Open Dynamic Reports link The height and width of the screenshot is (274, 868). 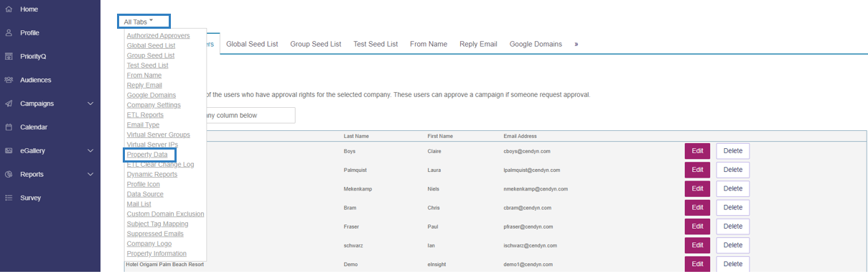tap(151, 174)
